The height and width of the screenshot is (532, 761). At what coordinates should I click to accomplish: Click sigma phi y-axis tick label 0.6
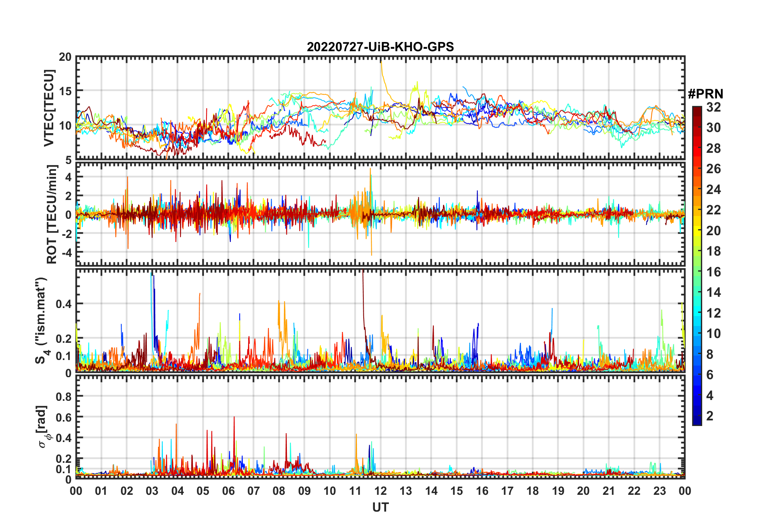pos(64,417)
